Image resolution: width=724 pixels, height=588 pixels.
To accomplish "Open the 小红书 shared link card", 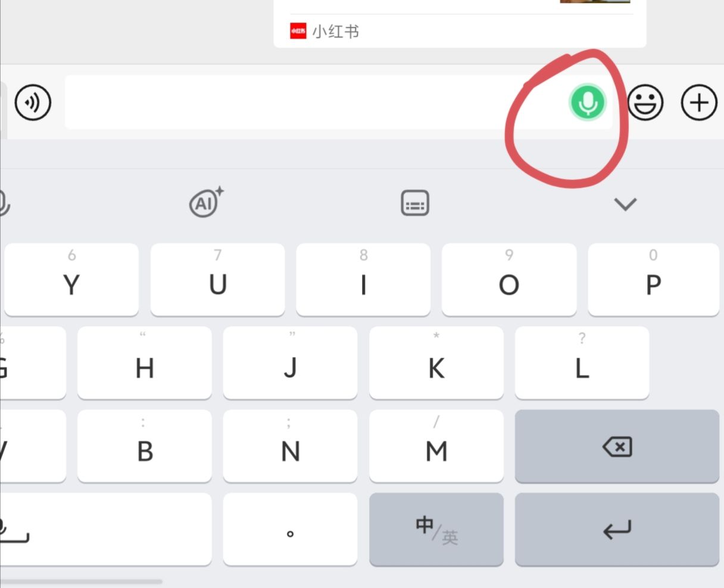I will [x=460, y=24].
